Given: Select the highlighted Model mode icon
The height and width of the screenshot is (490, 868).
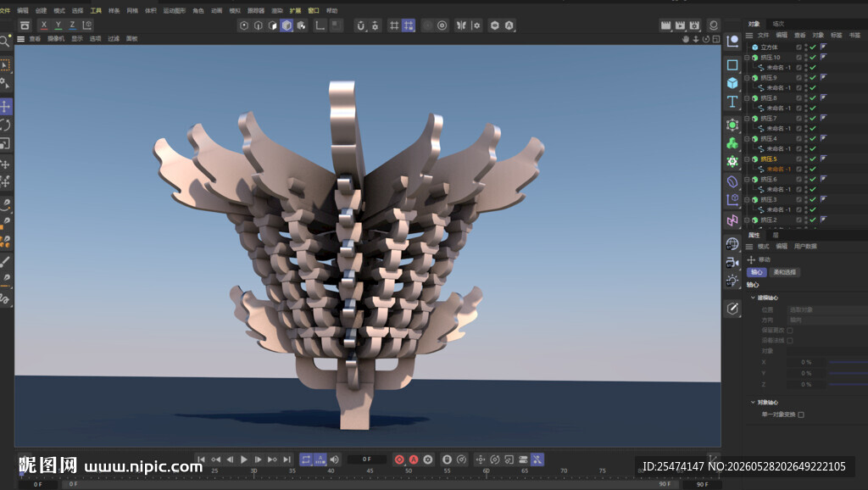Looking at the screenshot, I should (x=287, y=25).
